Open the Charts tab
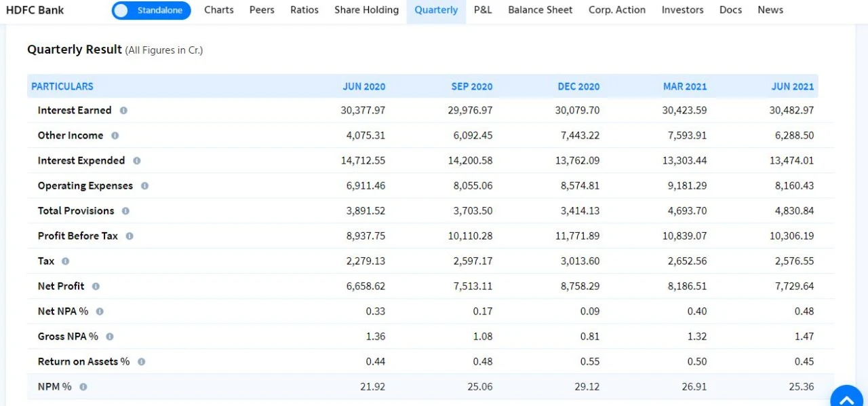 219,10
